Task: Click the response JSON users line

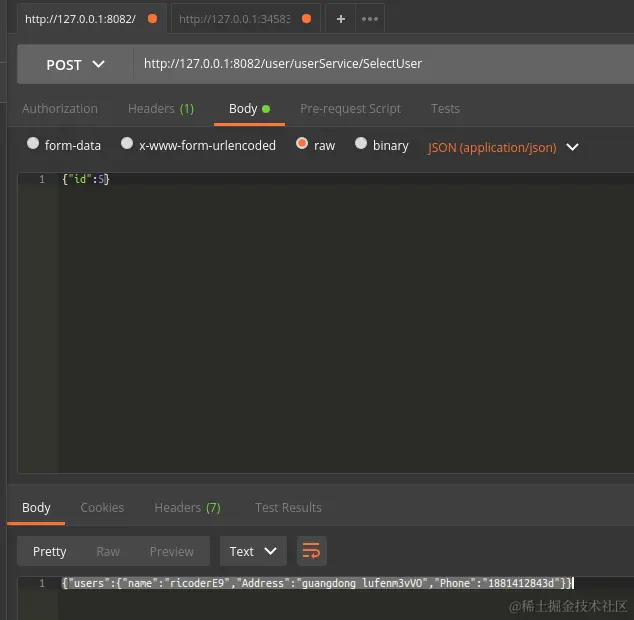Action: 317,583
